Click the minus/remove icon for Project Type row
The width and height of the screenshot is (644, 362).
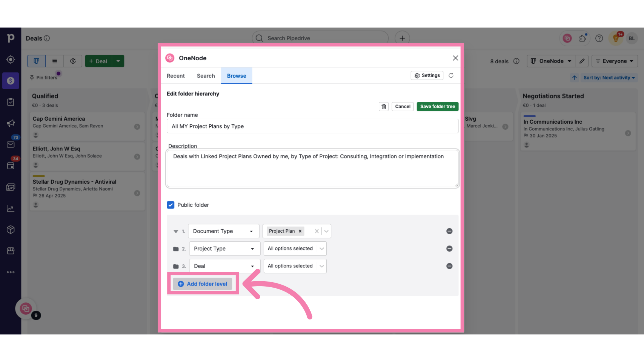pos(449,248)
